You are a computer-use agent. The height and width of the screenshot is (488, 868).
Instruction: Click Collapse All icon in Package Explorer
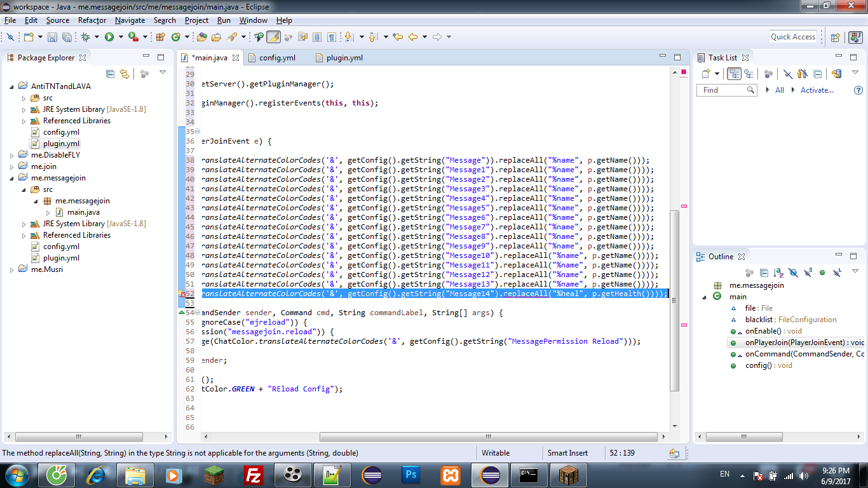(x=111, y=74)
